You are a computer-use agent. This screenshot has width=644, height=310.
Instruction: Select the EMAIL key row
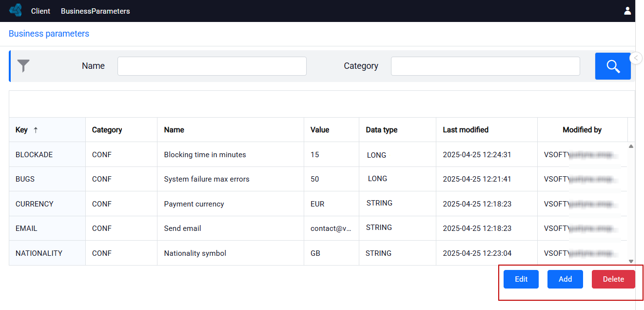click(x=47, y=228)
